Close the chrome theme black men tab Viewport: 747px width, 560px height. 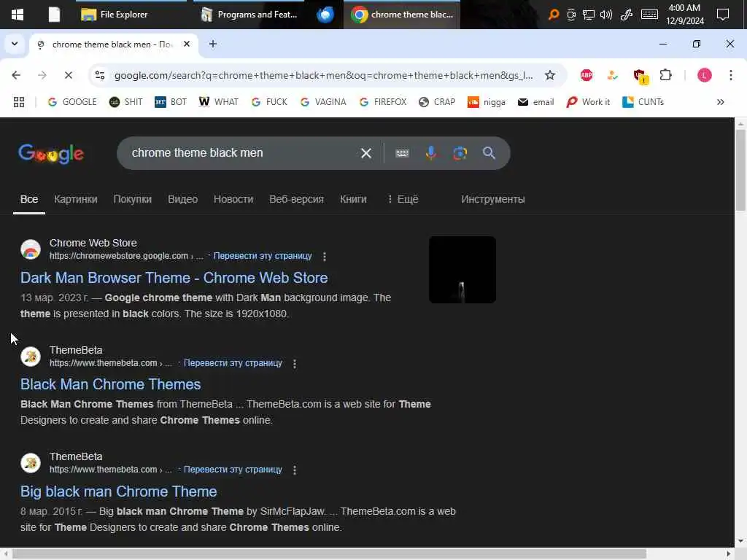coord(187,44)
